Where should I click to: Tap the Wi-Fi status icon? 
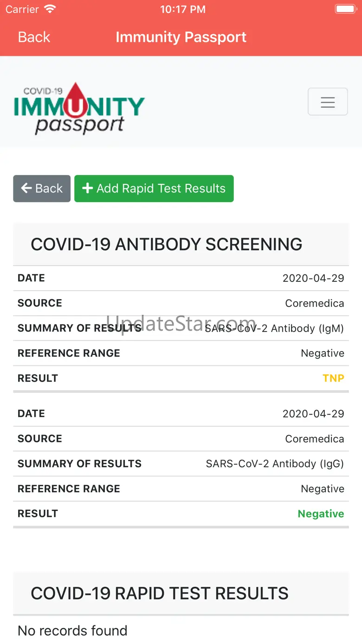[50, 9]
